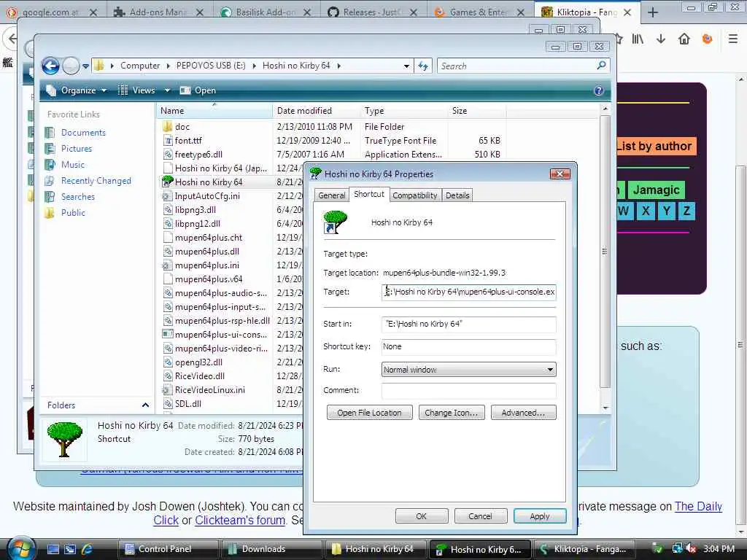Select the SDL.dll file icon
Screen dimensions: 747x560
[x=167, y=404]
